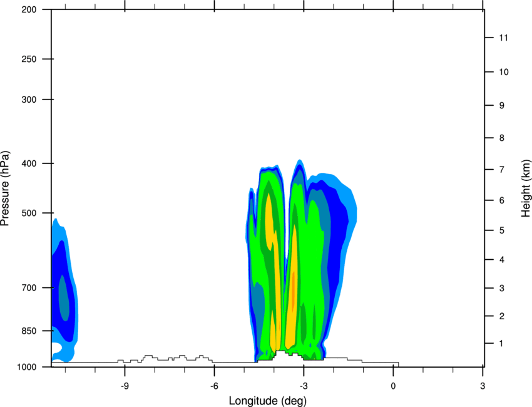The height and width of the screenshot is (407, 532).
Task: Click the Pressure (hPa) axis title
Action: (5, 188)
